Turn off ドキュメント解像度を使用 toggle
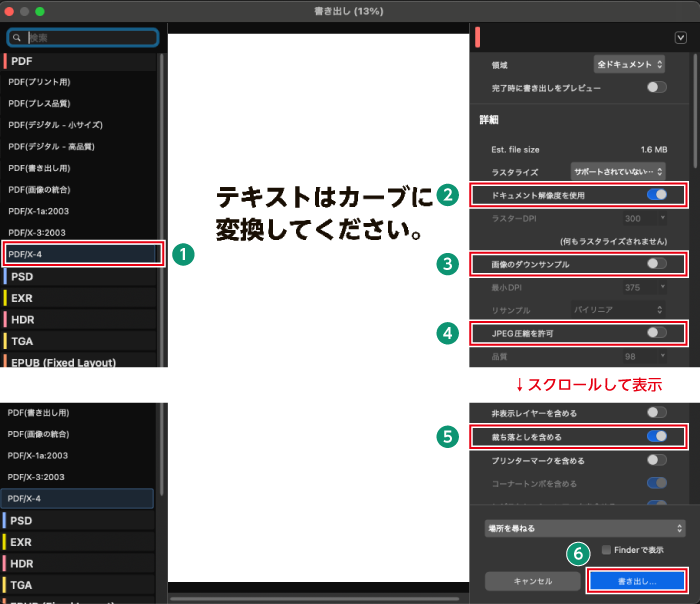 tap(656, 194)
